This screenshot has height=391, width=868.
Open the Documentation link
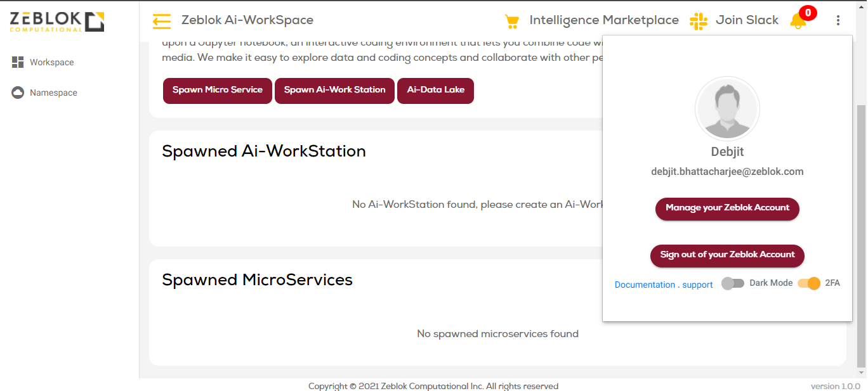[645, 285]
